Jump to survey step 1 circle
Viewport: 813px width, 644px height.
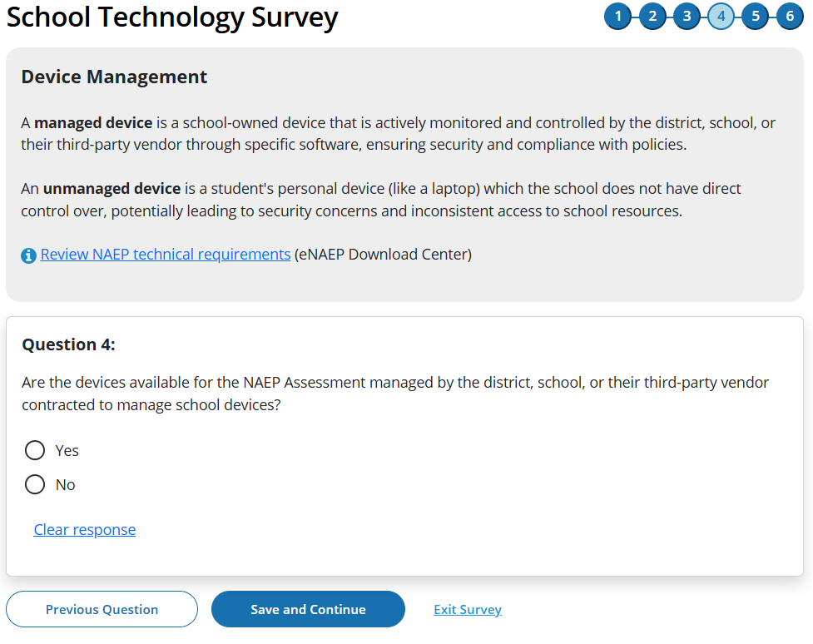618,17
